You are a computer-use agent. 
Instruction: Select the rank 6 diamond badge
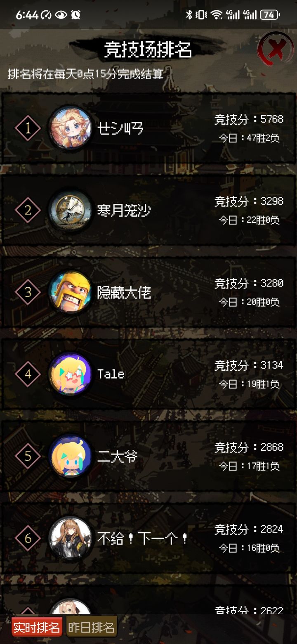tap(28, 538)
